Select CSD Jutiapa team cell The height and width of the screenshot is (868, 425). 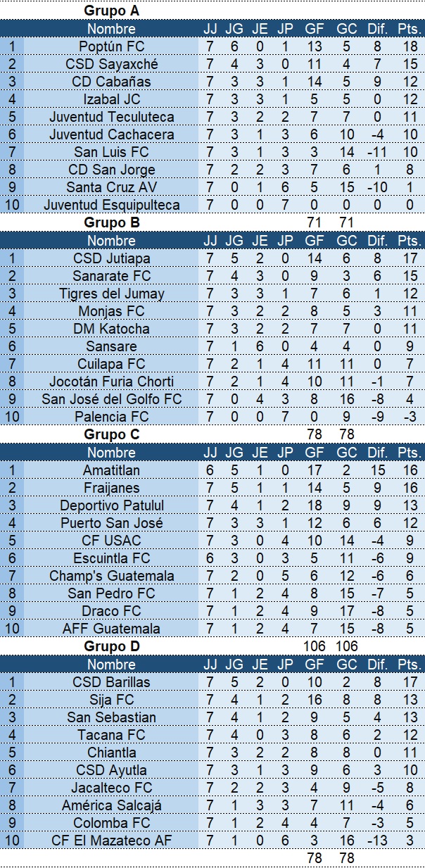[x=111, y=258]
